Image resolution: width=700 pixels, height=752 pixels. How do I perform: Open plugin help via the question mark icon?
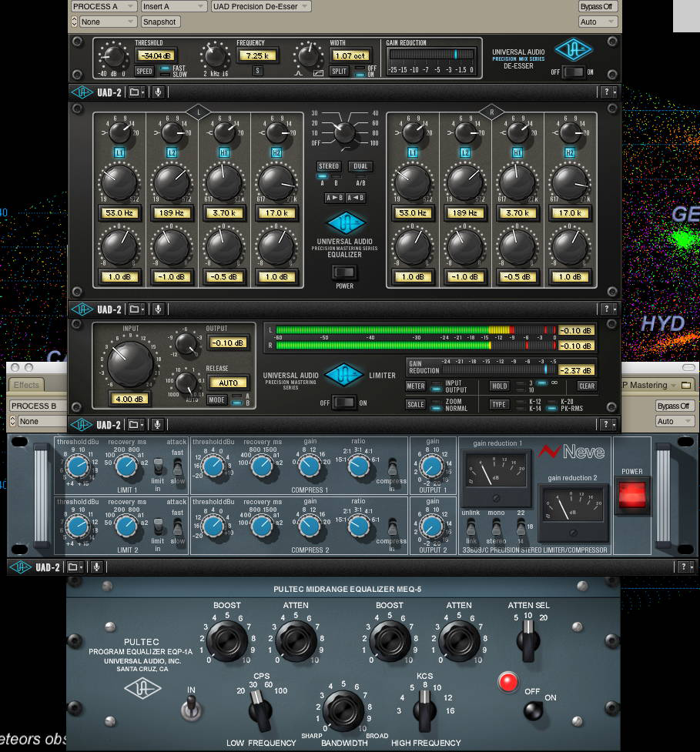[x=605, y=92]
